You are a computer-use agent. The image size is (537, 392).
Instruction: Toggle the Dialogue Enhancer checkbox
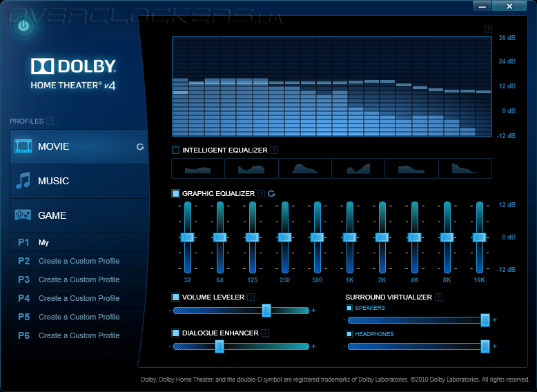pos(175,333)
